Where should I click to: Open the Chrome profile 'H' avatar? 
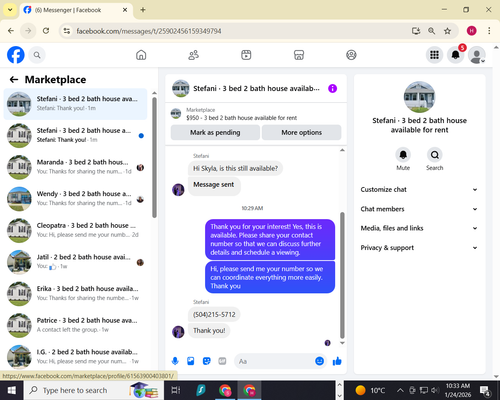471,31
